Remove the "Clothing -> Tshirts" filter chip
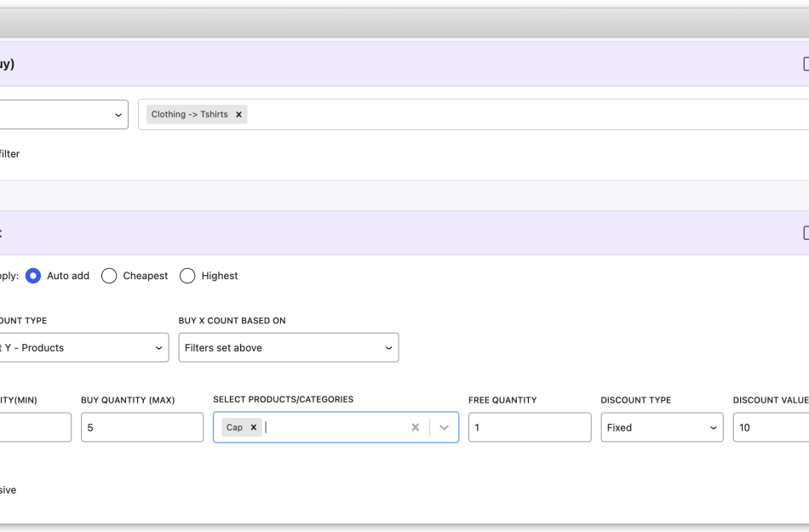The width and height of the screenshot is (809, 532). point(238,114)
